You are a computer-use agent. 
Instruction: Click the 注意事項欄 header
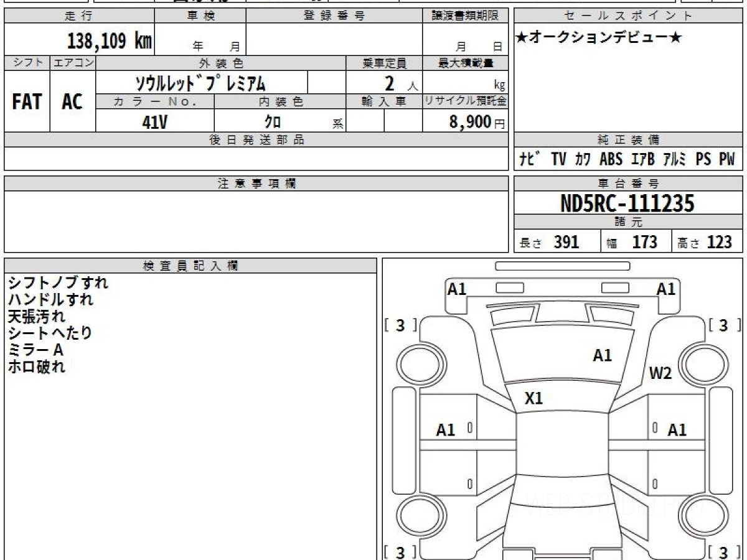[256, 184]
